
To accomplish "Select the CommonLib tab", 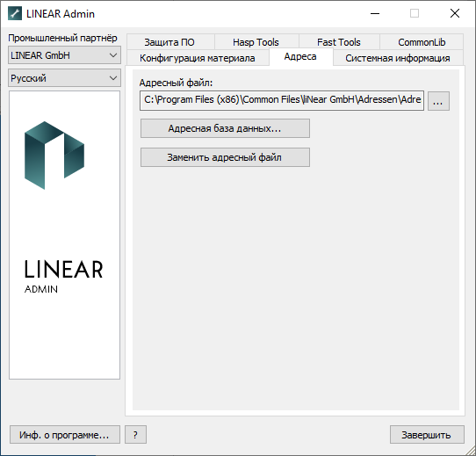I will tap(422, 42).
